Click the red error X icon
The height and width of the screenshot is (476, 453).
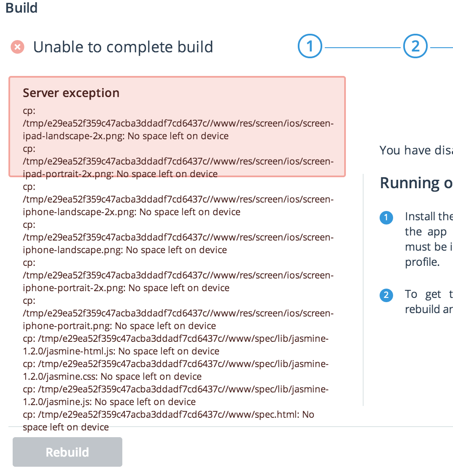17,47
